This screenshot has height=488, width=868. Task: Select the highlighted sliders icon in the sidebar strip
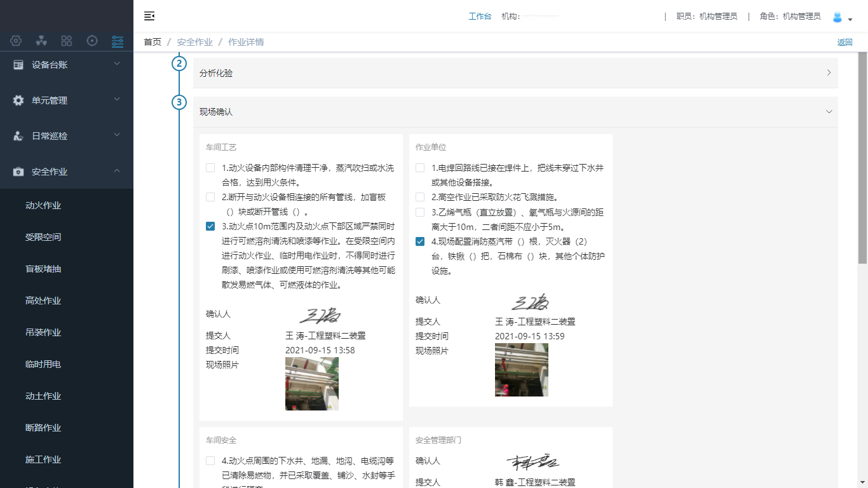[x=118, y=41]
